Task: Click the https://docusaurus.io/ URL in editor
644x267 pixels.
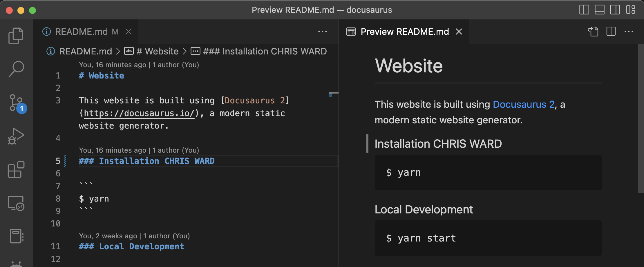Action: pos(139,113)
